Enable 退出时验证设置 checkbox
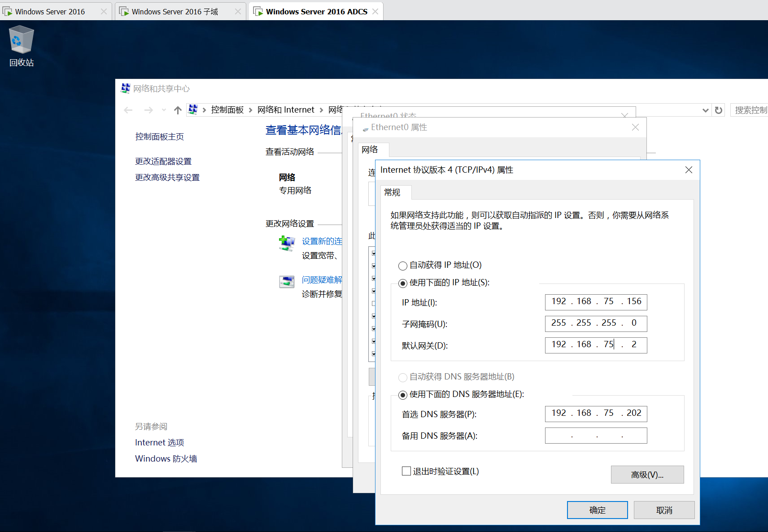The height and width of the screenshot is (532, 768). 406,471
